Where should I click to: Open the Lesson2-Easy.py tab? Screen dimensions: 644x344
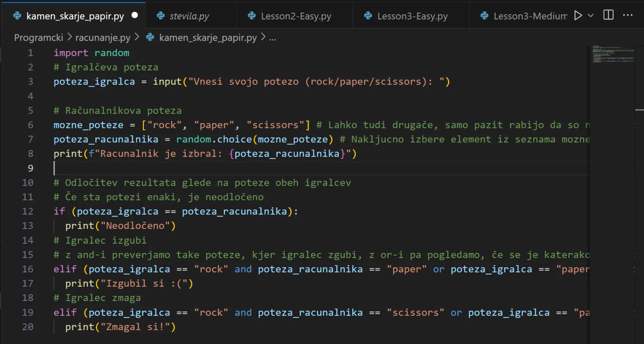pyautogui.click(x=296, y=16)
